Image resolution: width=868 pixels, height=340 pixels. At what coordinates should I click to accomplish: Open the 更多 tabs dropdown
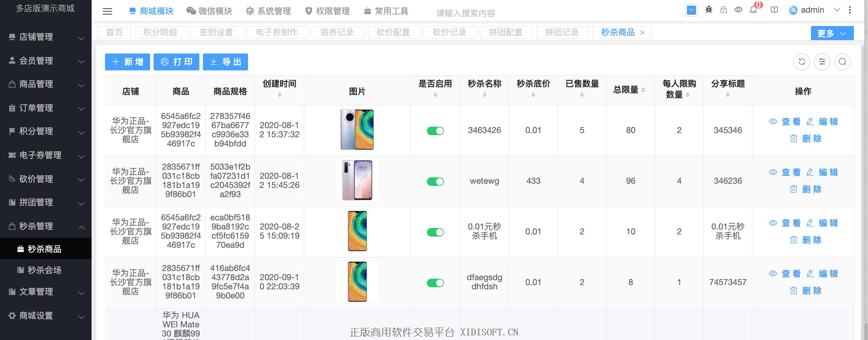coord(832,33)
